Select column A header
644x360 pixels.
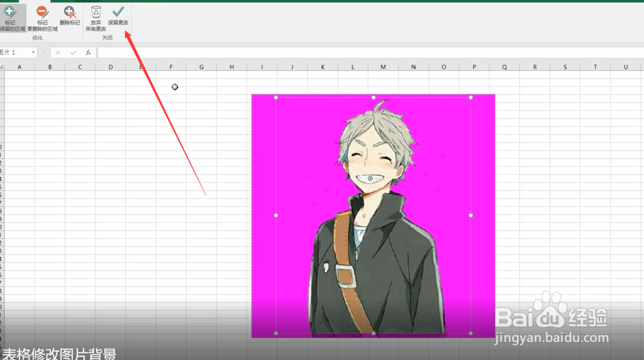19,67
